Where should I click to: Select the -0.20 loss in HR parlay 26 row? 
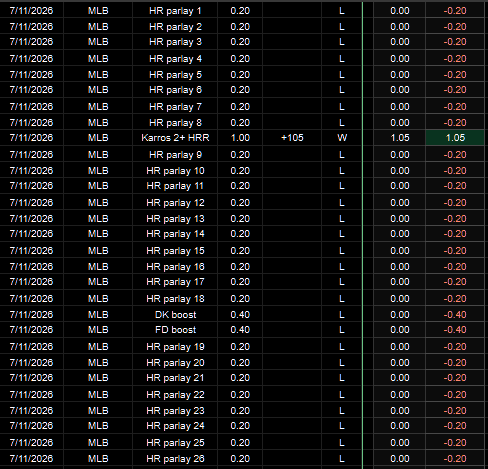coord(455,459)
